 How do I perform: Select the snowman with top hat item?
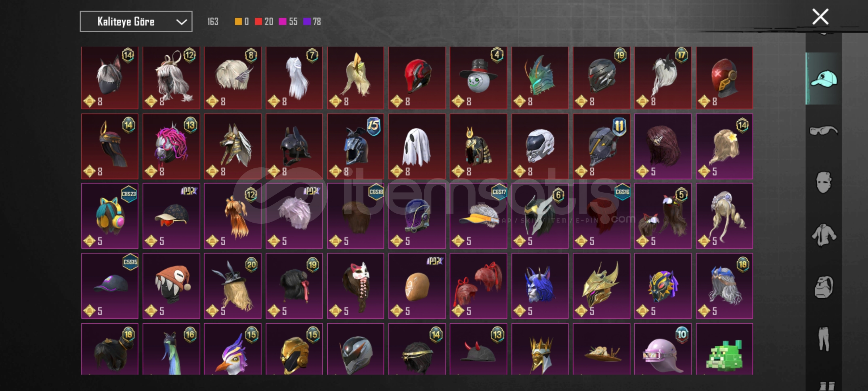(x=478, y=77)
